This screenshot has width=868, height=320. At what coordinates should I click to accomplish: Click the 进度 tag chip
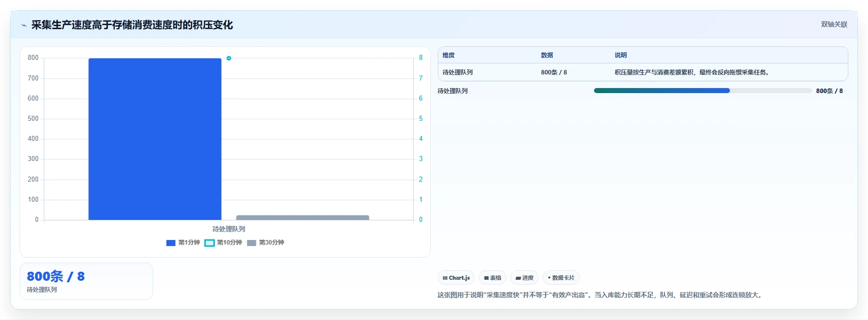(x=524, y=278)
